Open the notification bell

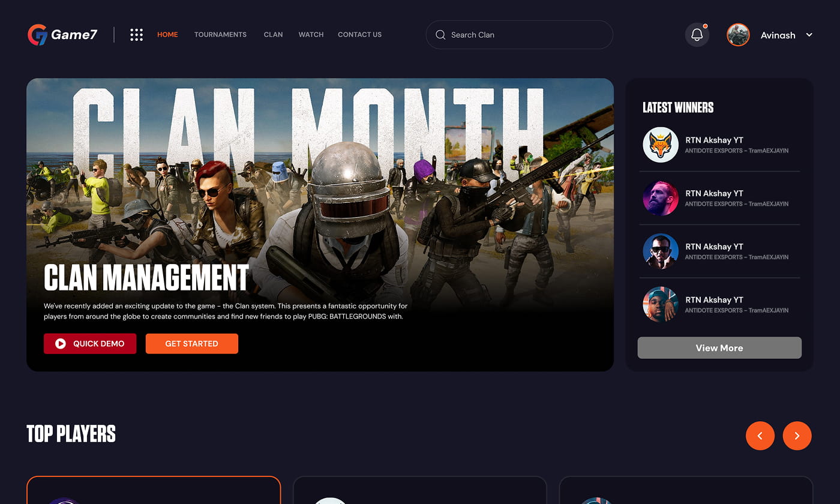tap(697, 35)
